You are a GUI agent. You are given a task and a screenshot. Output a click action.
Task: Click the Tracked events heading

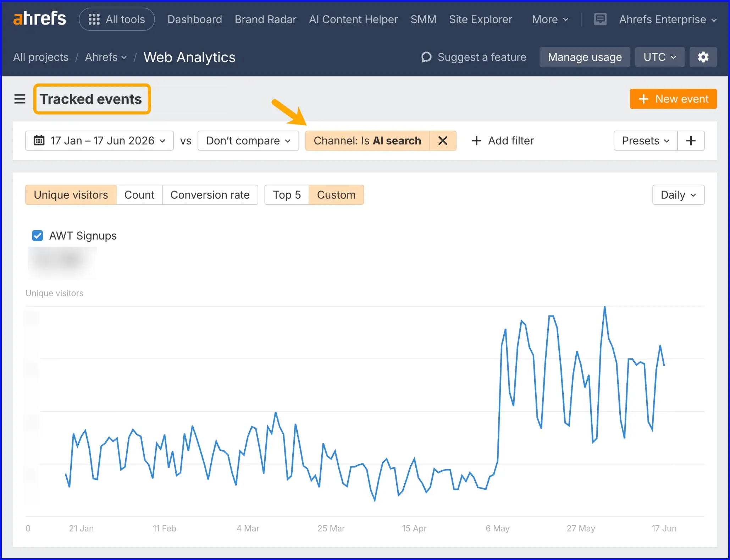(x=92, y=99)
